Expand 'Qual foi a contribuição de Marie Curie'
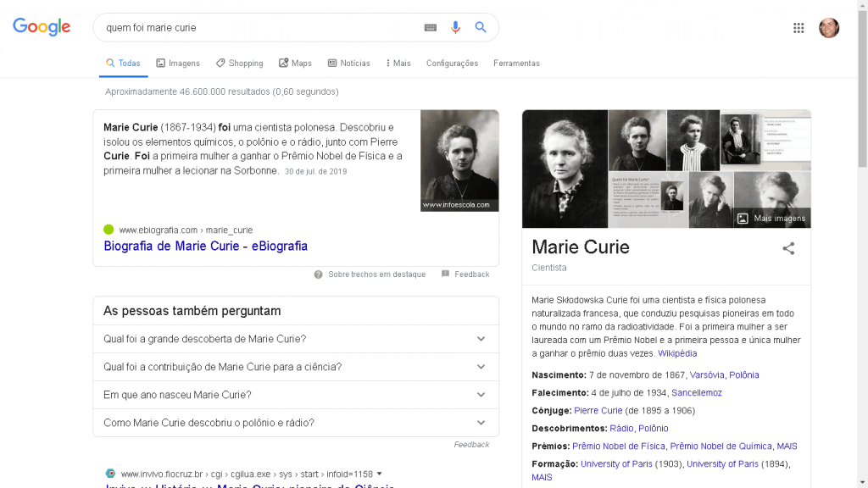Screen dimensions: 868x488 (x=296, y=367)
